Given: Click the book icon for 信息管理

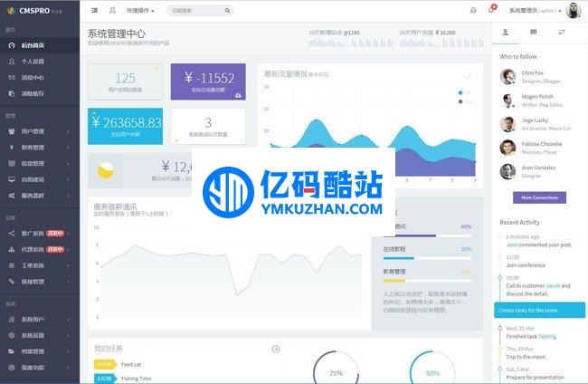Looking at the screenshot, I should (12, 164).
